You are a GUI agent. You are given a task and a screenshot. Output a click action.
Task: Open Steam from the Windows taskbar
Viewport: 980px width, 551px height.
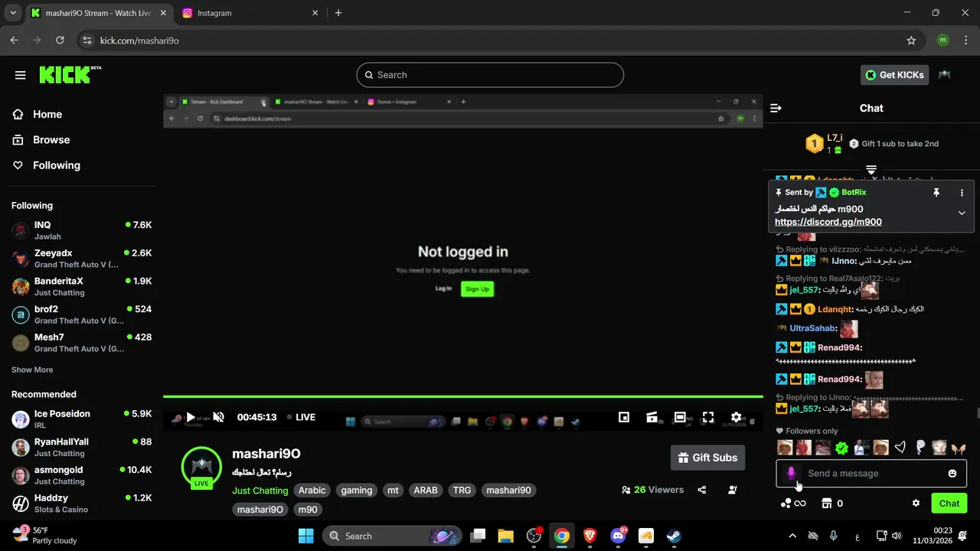[x=673, y=536]
